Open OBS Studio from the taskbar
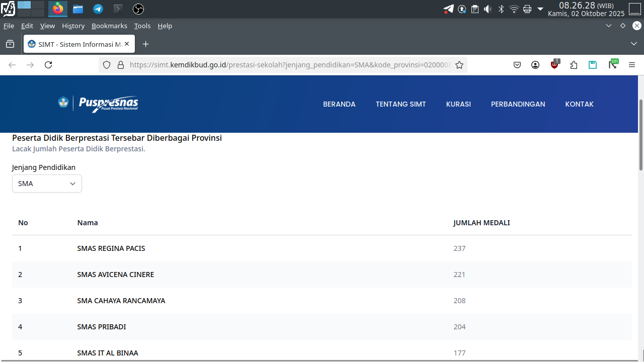 138,9
